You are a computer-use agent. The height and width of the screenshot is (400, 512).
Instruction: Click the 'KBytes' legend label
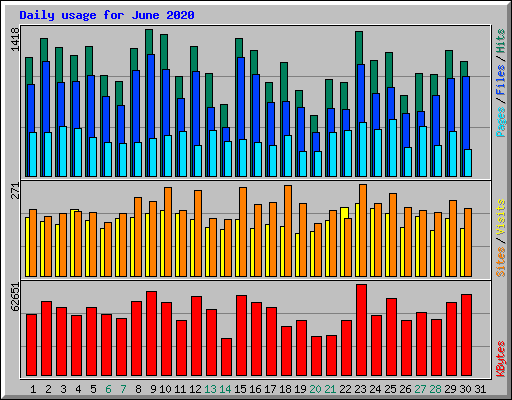pos(501,359)
